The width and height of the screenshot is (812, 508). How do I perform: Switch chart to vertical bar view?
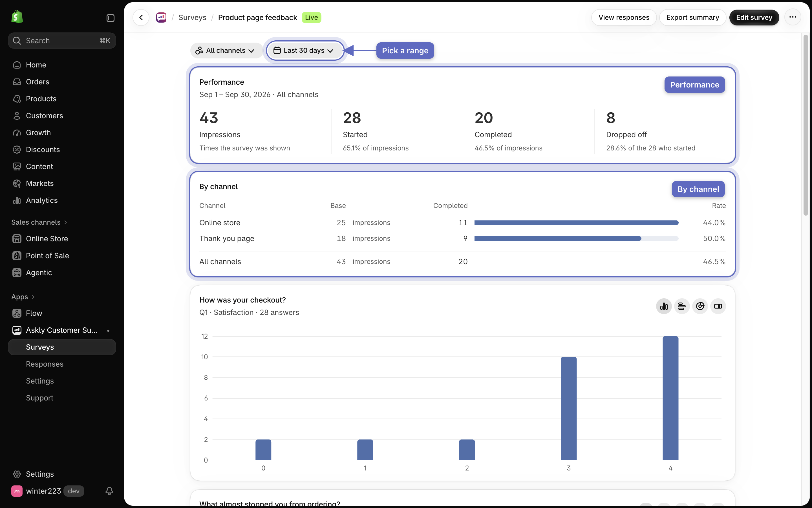coord(664,306)
